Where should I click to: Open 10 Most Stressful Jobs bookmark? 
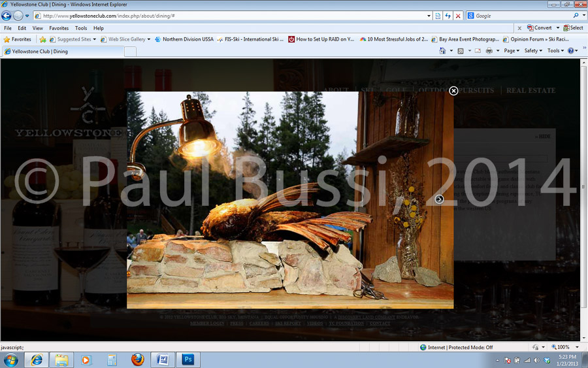click(x=393, y=39)
